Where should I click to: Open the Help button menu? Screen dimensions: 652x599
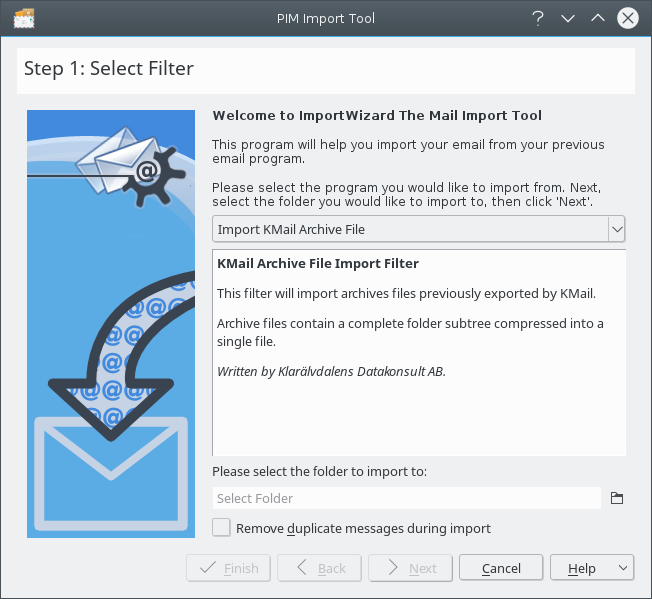[591, 568]
